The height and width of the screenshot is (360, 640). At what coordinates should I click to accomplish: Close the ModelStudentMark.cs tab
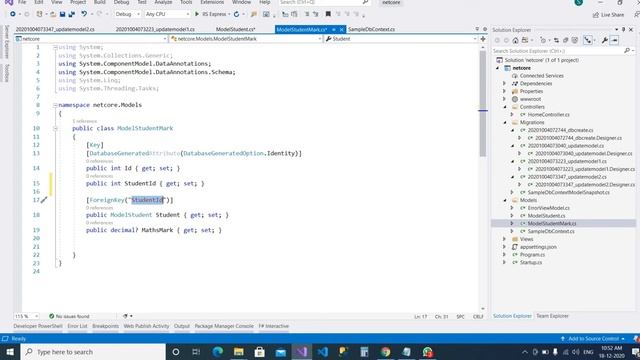(x=342, y=29)
